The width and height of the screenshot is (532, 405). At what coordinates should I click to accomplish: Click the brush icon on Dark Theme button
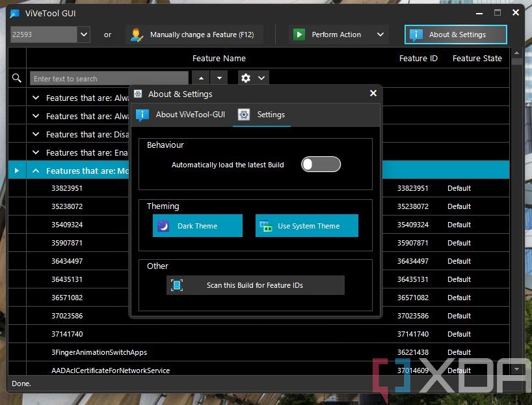click(164, 225)
